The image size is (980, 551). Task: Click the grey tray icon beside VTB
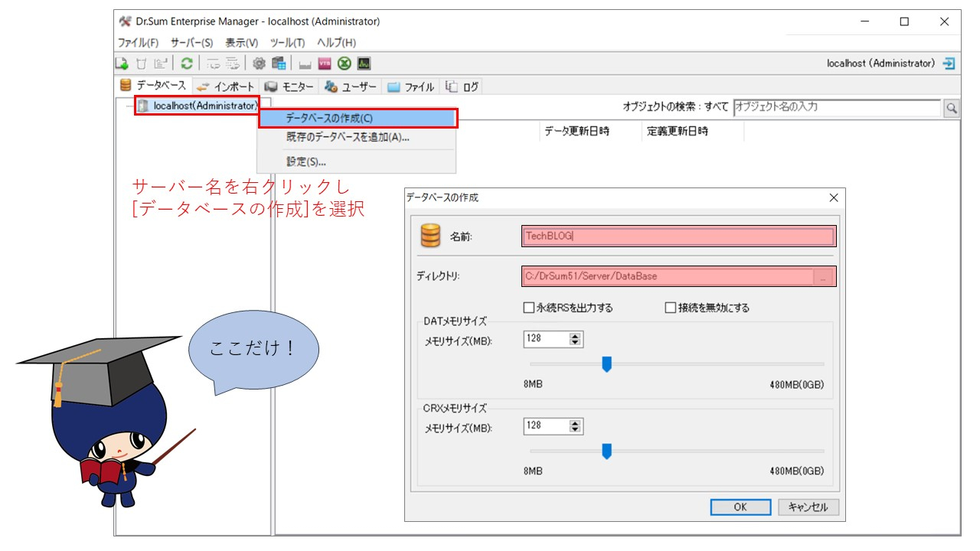tap(304, 64)
